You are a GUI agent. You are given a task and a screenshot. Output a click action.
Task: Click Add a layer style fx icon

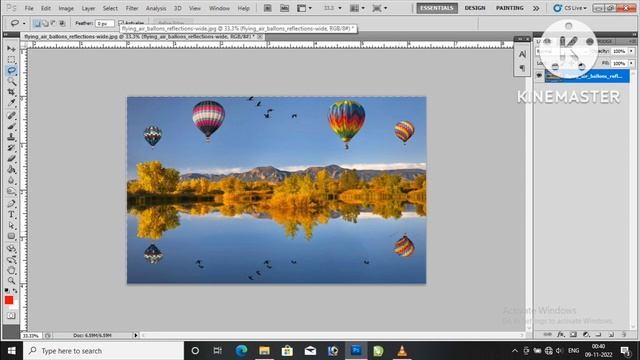point(561,334)
